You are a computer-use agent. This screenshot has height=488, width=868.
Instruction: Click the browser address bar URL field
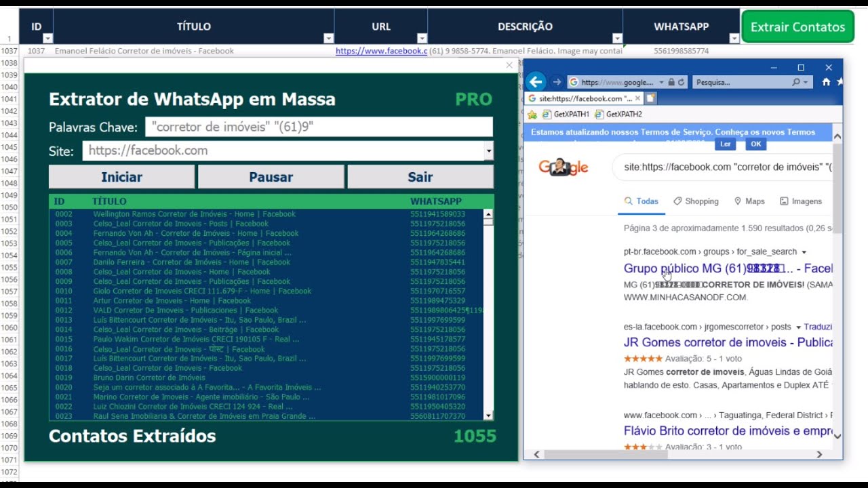tap(612, 82)
